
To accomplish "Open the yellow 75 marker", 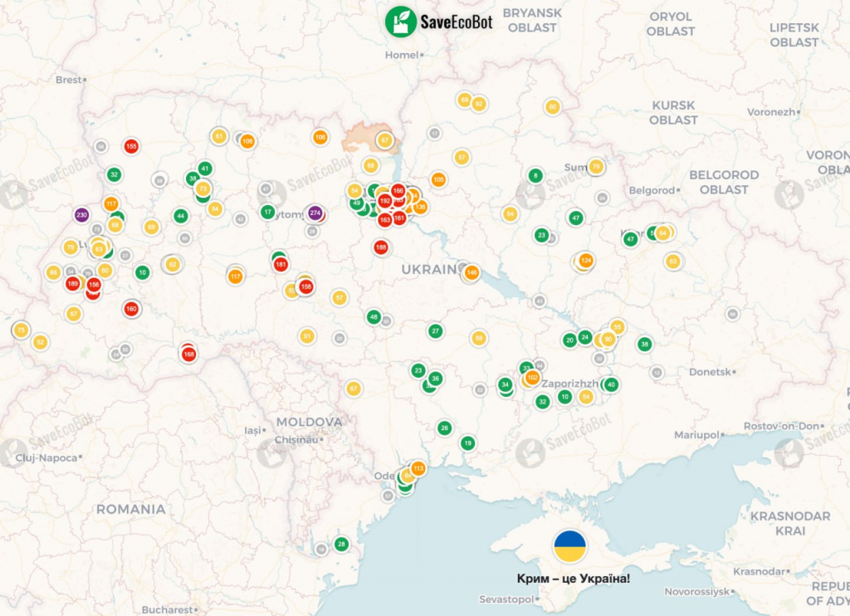I will (x=21, y=330).
